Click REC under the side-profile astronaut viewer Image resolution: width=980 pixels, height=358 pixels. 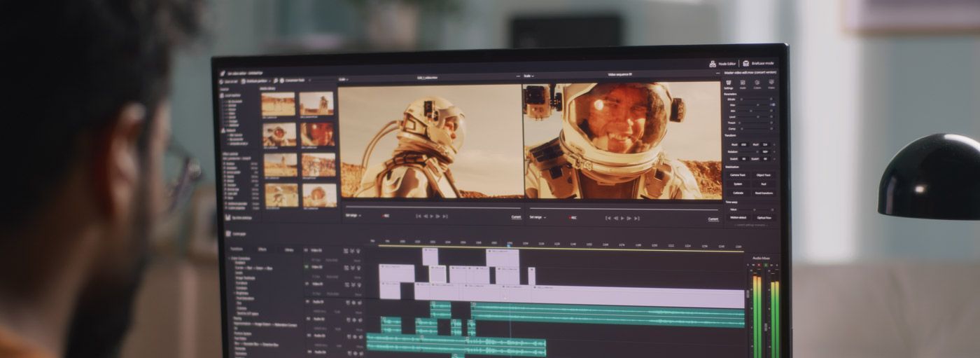[x=386, y=216]
